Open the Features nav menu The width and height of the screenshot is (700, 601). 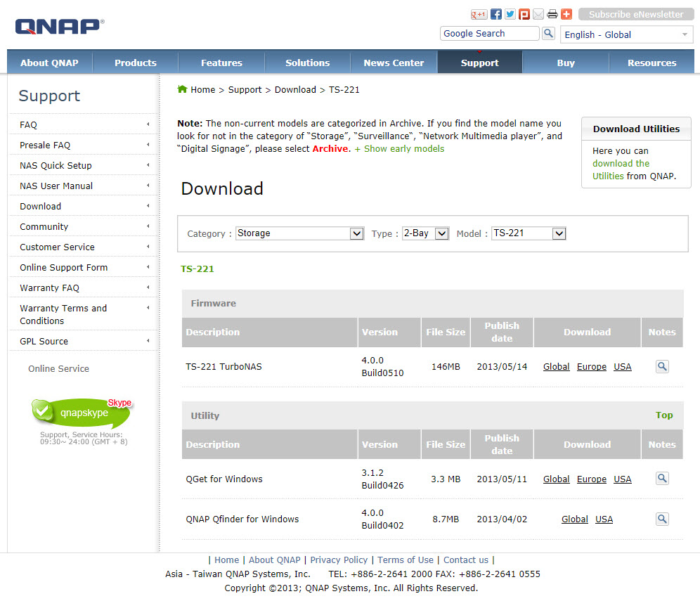[221, 63]
